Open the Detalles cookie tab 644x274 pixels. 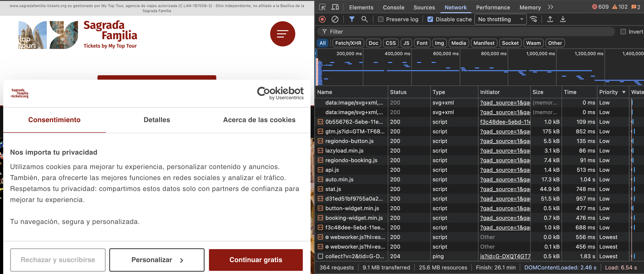[x=157, y=120]
